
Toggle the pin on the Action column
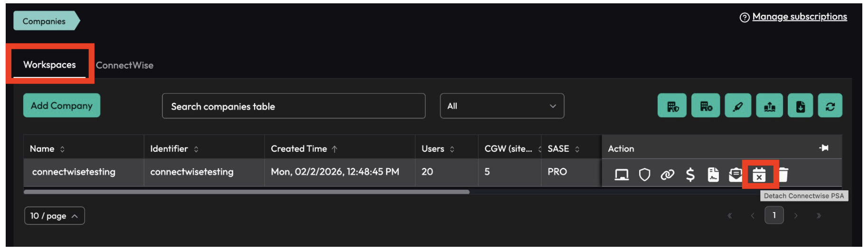(824, 148)
